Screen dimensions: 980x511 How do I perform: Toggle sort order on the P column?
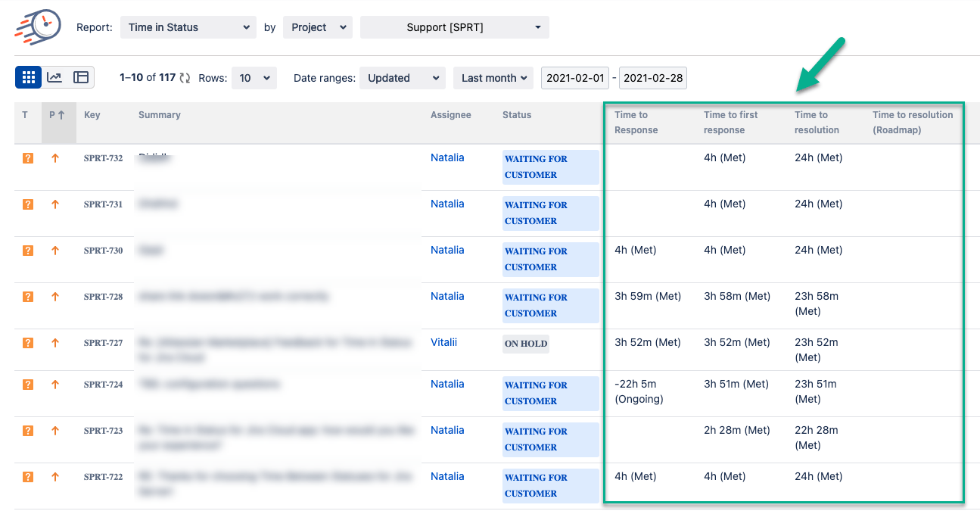tap(56, 114)
